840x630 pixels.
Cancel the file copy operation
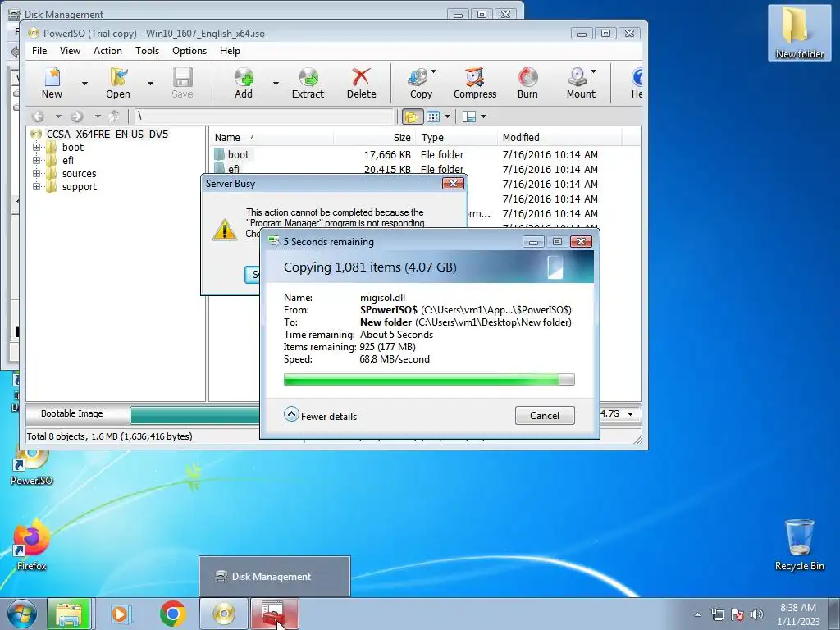pyautogui.click(x=545, y=416)
